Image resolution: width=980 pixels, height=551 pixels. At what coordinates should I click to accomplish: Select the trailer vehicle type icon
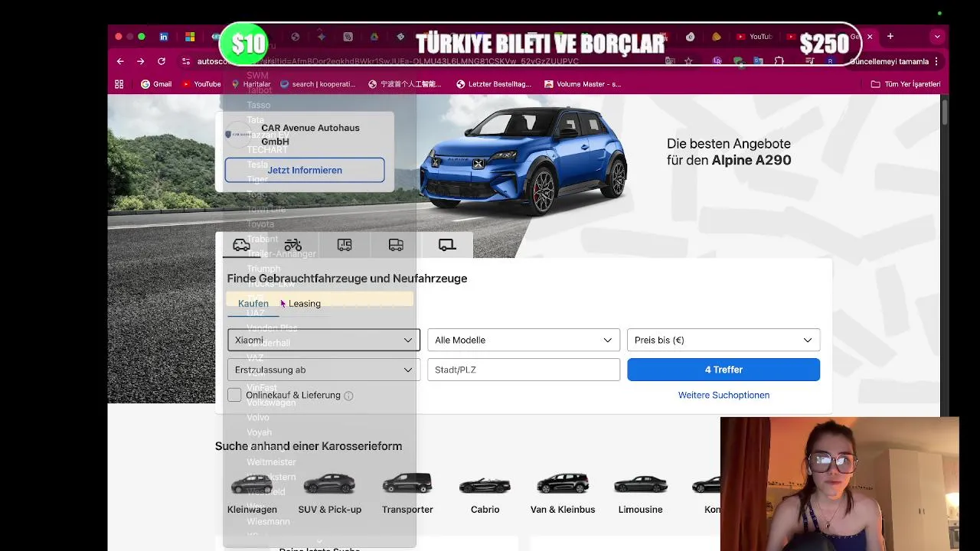coord(447,245)
